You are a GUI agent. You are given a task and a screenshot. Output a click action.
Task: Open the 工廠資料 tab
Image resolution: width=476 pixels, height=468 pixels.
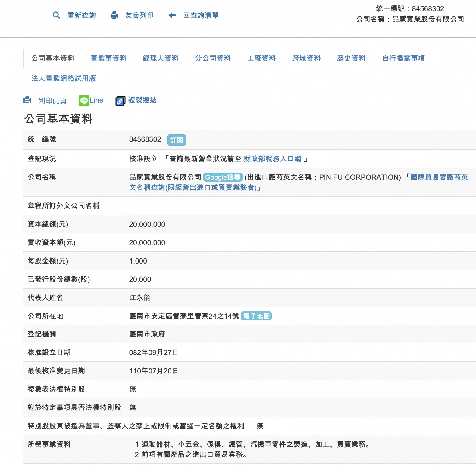click(261, 58)
